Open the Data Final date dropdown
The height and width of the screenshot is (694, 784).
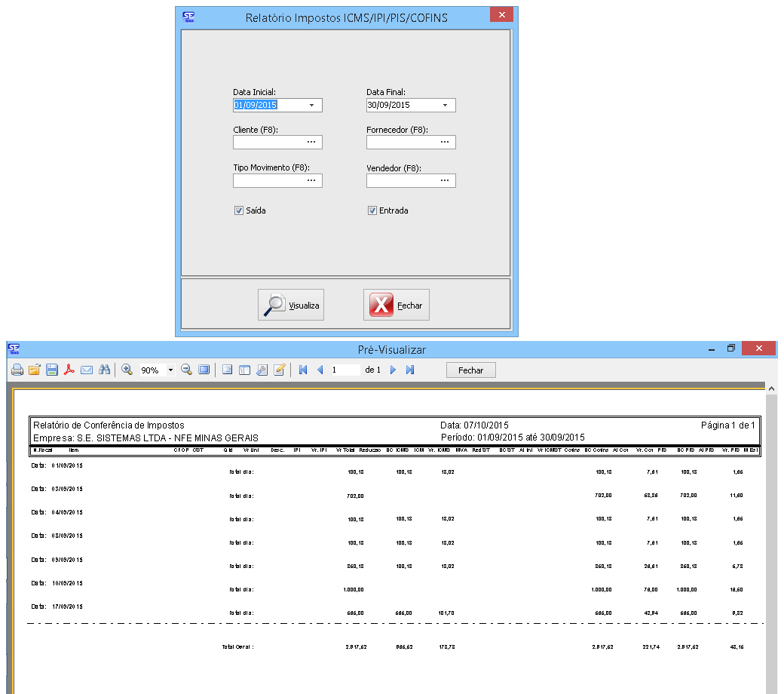(445, 106)
